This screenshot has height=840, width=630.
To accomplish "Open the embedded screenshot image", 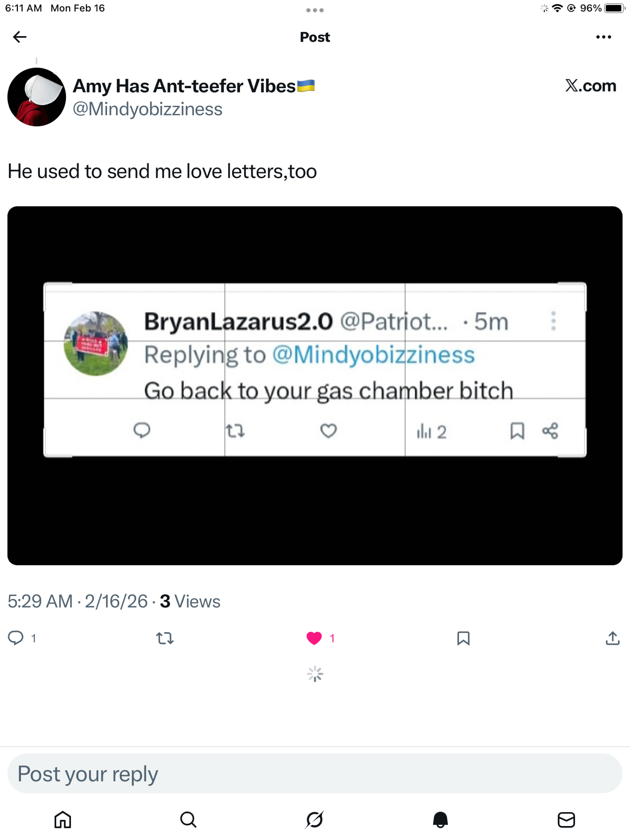I will [x=315, y=385].
